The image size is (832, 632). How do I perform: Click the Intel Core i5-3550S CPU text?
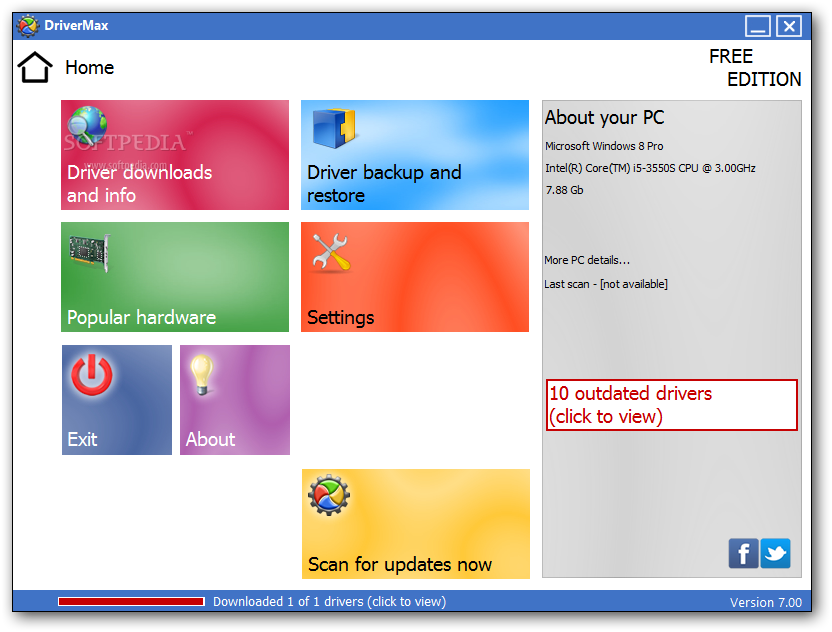tap(650, 168)
